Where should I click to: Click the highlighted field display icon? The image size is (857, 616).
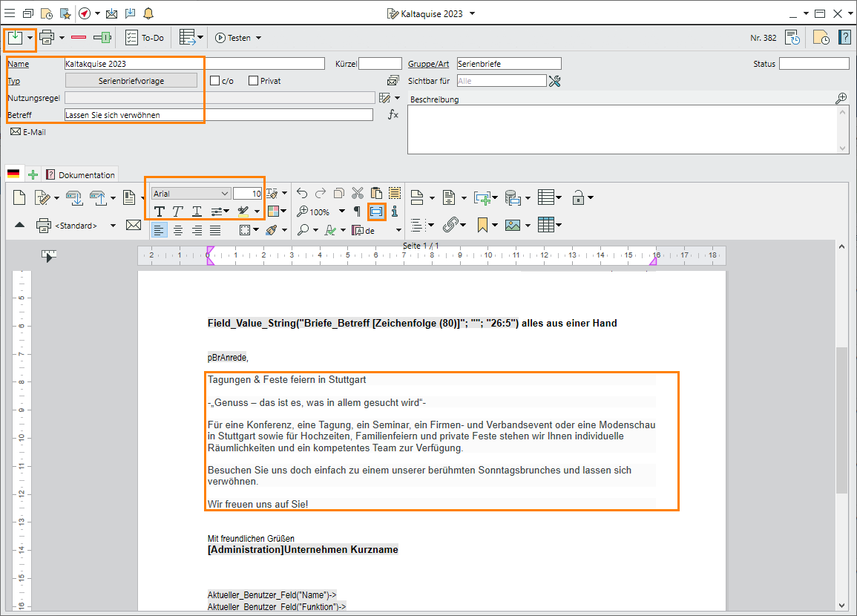coord(376,212)
